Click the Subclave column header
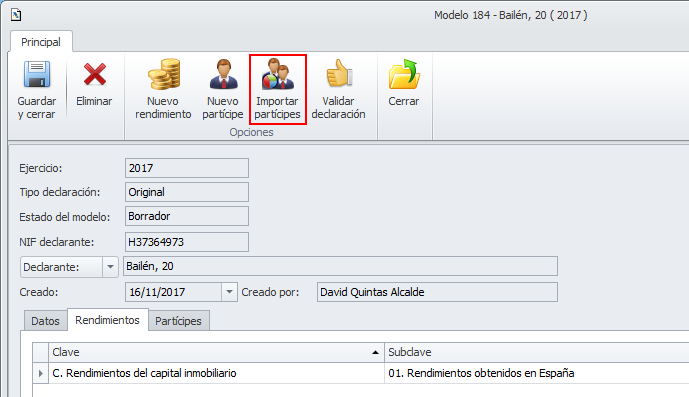The width and height of the screenshot is (689, 397). tap(537, 352)
